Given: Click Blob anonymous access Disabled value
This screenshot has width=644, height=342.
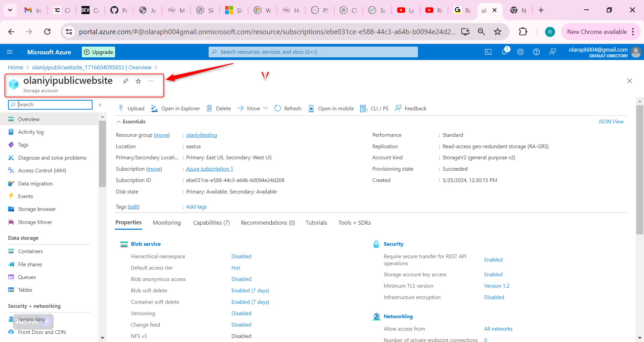Looking at the screenshot, I should (x=241, y=279).
